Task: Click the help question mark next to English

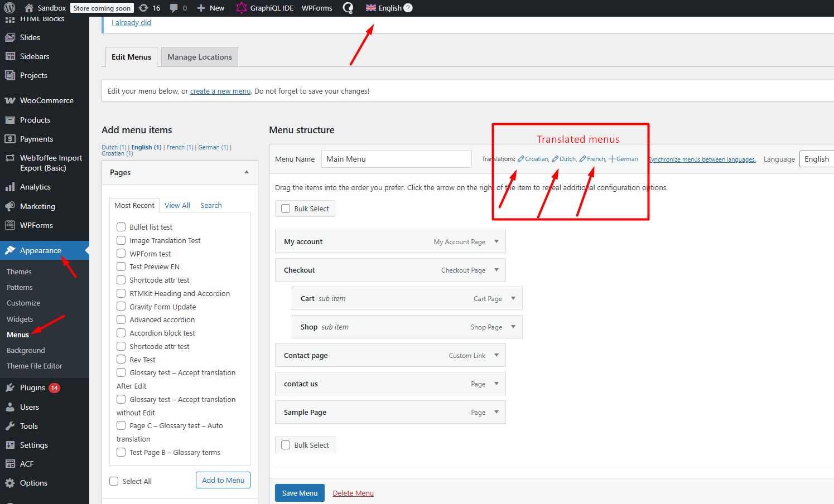Action: [408, 8]
